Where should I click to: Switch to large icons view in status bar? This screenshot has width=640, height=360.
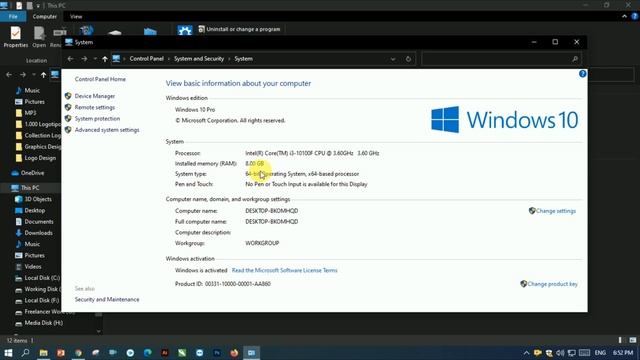pos(632,340)
